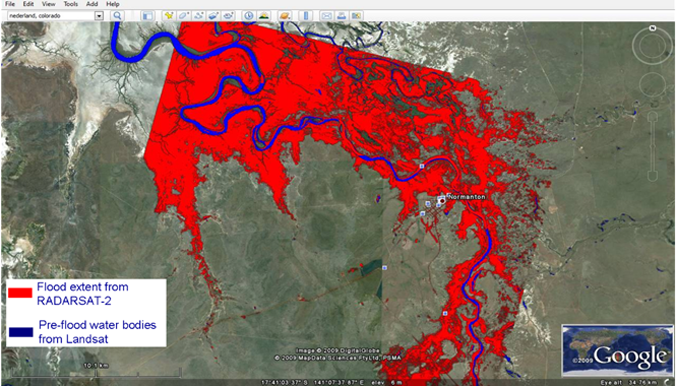
Task: Open the planet switcher dropdown
Action: pos(285,16)
